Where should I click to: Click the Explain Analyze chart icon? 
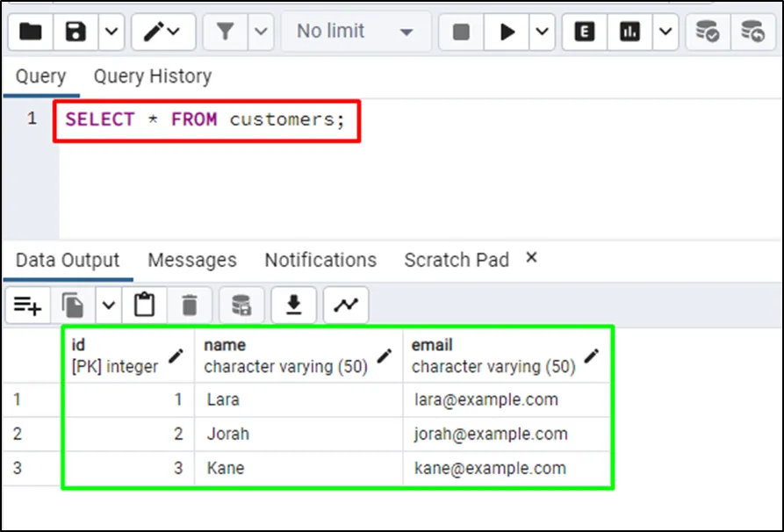tap(629, 32)
